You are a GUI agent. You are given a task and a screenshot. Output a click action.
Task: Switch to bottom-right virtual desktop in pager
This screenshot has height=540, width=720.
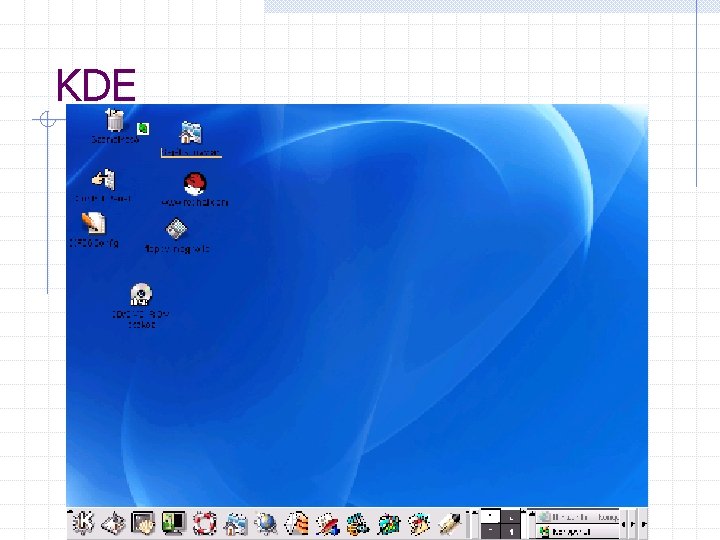point(511,531)
